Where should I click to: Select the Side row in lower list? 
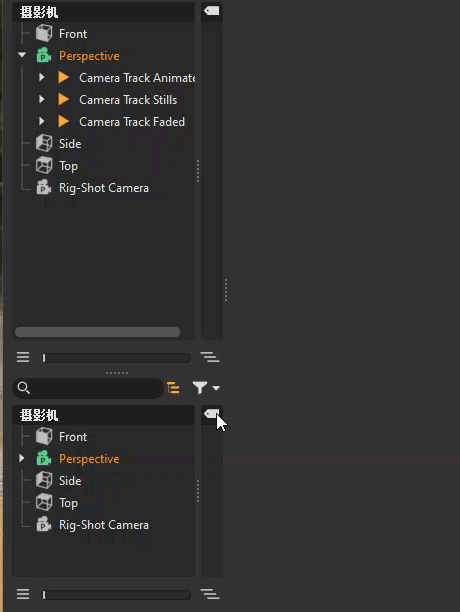coord(103,480)
